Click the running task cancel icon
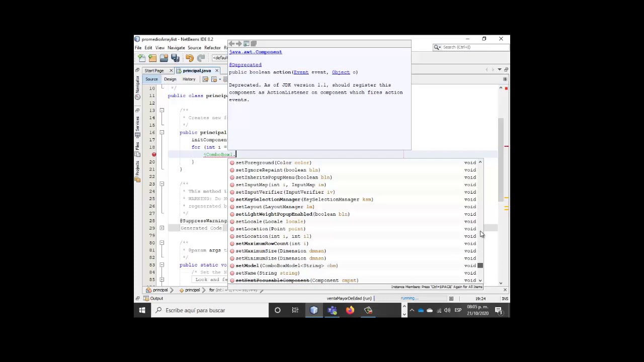This screenshot has width=644, height=362. tap(451, 298)
